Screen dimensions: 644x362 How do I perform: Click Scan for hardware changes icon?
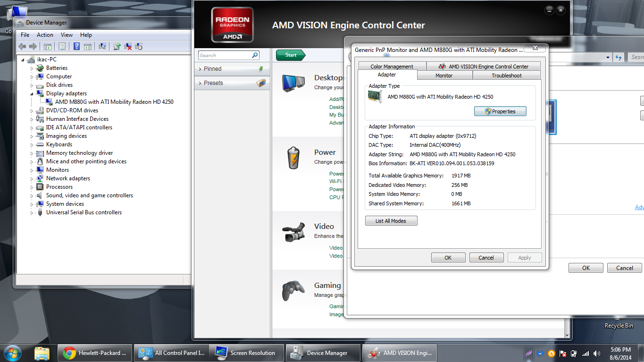[x=102, y=46]
